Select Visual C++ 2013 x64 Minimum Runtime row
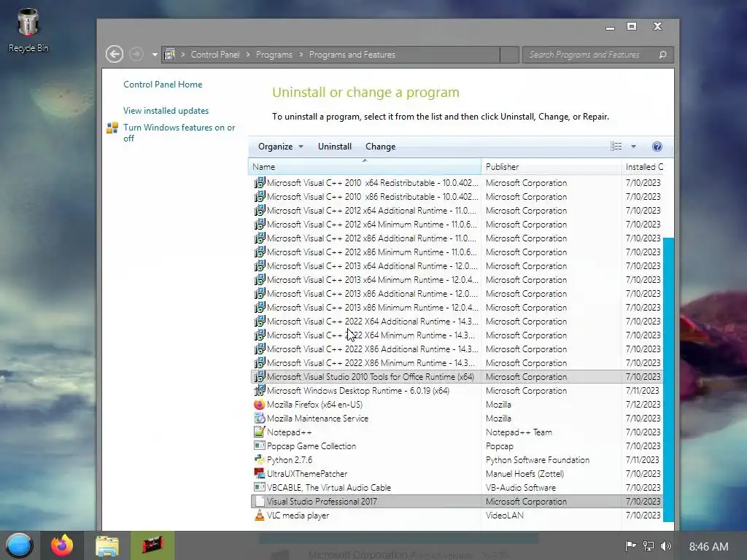This screenshot has height=560, width=747. coord(457,279)
